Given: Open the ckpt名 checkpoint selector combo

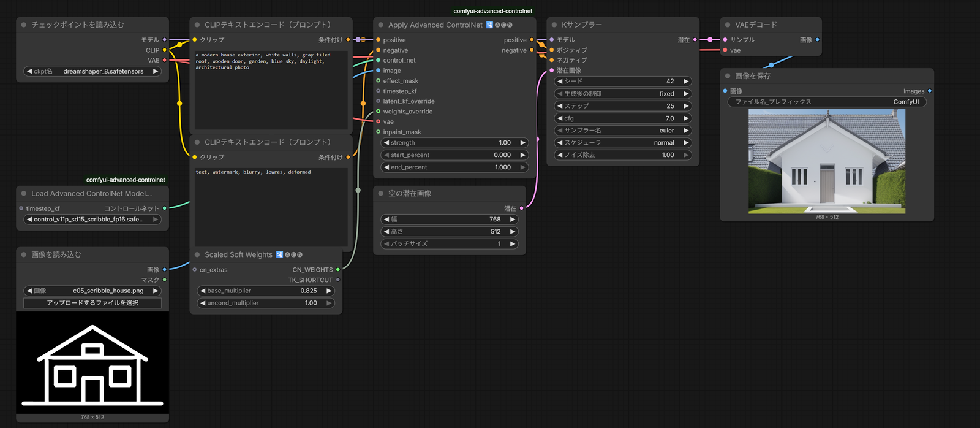Looking at the screenshot, I should point(92,71).
